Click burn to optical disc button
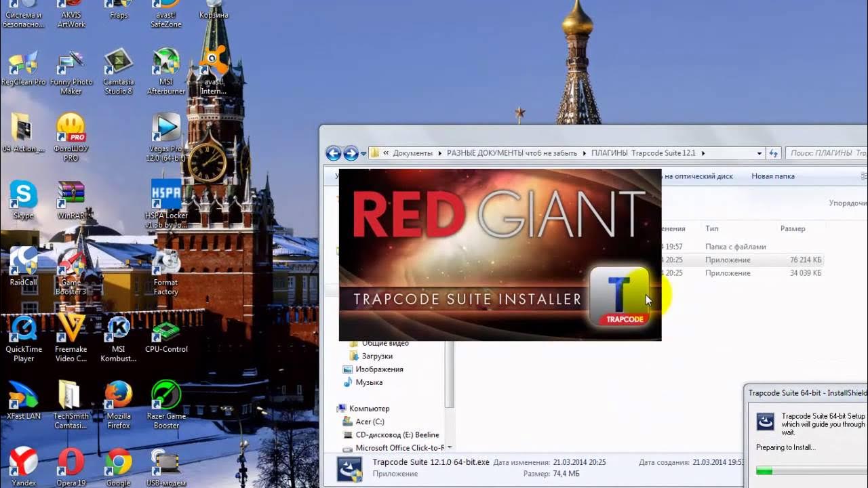868x488 pixels. click(x=698, y=176)
